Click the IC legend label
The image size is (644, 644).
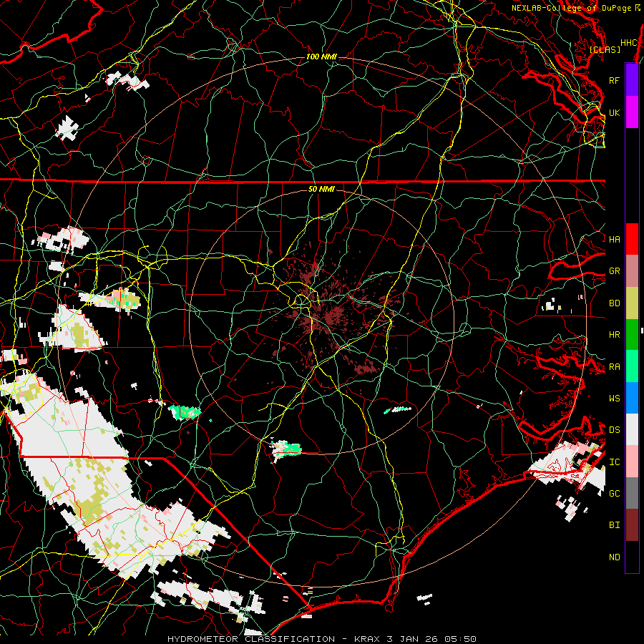[x=615, y=462]
